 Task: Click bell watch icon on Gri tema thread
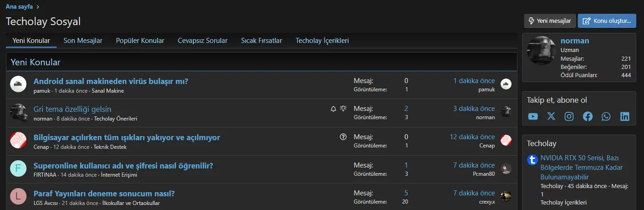point(333,109)
